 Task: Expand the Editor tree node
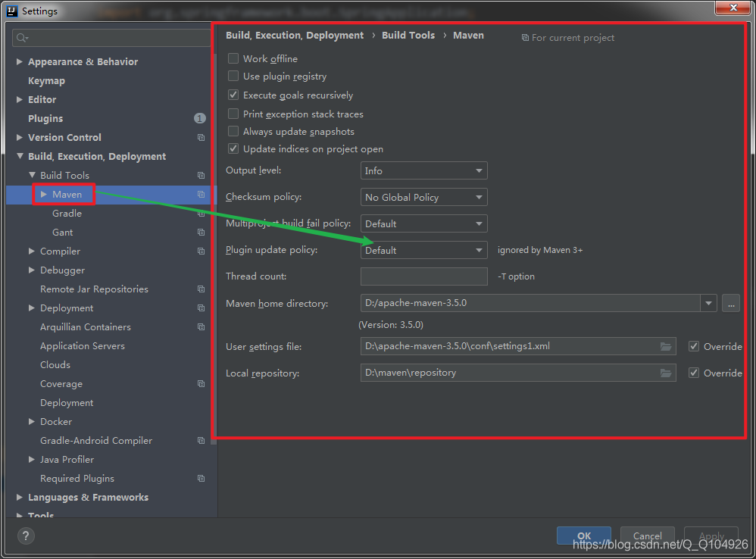tap(19, 99)
